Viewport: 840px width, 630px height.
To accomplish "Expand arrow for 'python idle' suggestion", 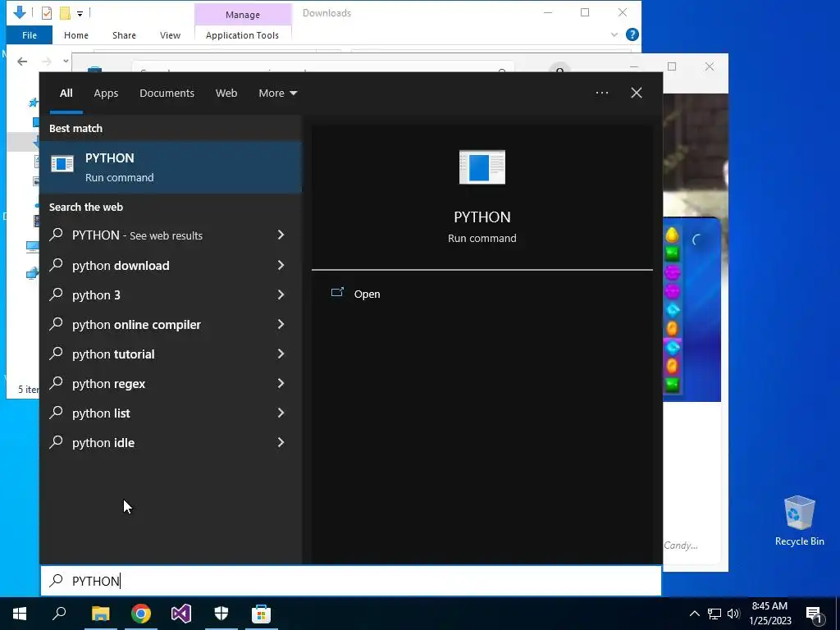I will (x=281, y=442).
